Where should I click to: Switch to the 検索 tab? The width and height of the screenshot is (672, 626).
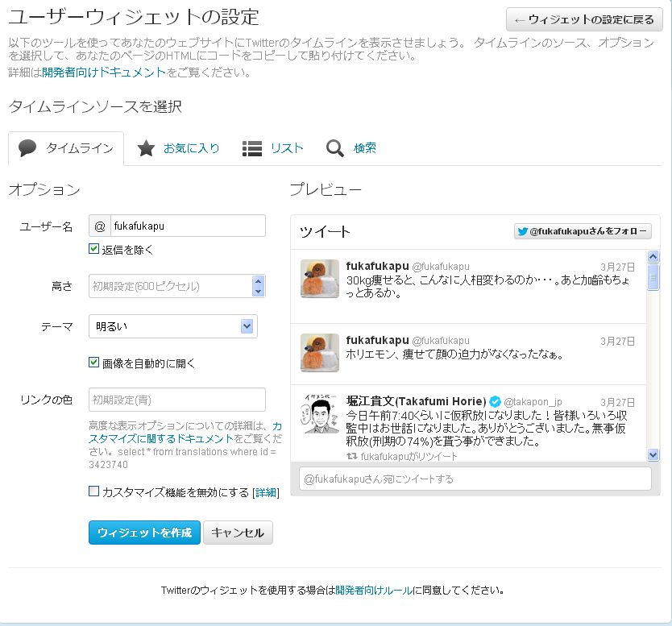tap(351, 148)
